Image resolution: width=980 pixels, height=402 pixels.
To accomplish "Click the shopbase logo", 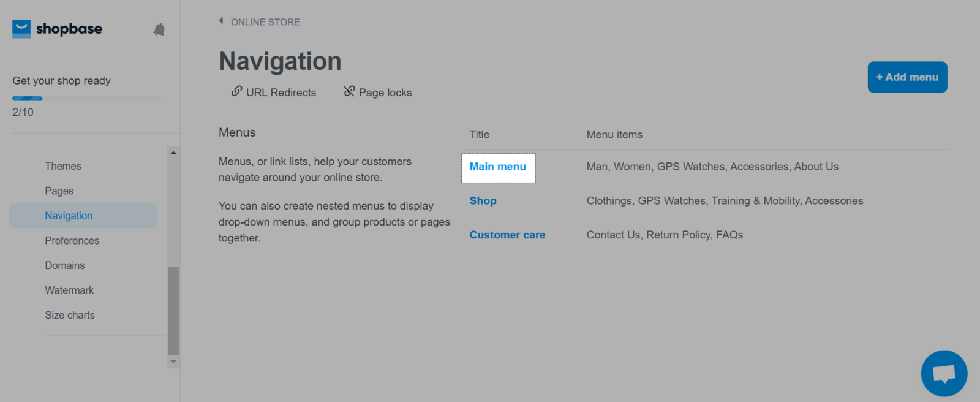I will 57,29.
